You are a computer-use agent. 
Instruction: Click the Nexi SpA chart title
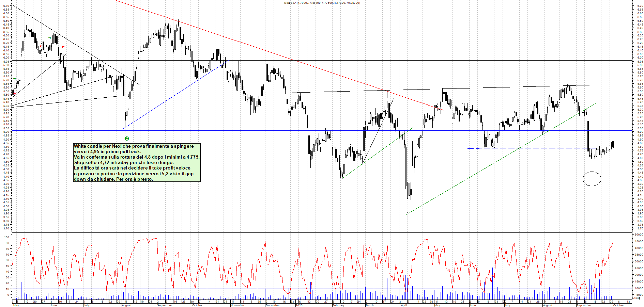point(322,3)
